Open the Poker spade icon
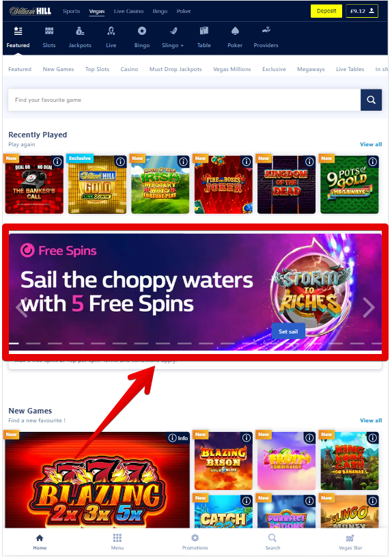The height and width of the screenshot is (557, 392). coord(235,31)
